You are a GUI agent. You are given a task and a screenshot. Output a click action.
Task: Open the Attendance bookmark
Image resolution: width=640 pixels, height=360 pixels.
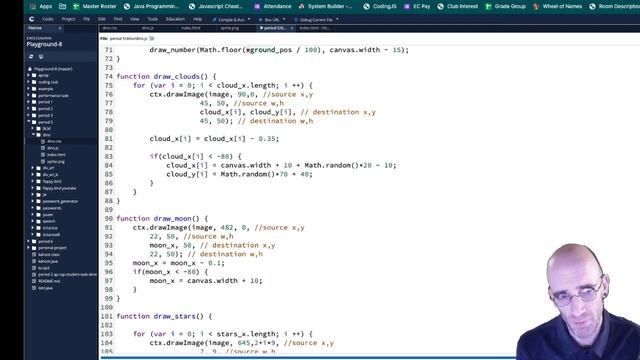point(273,7)
